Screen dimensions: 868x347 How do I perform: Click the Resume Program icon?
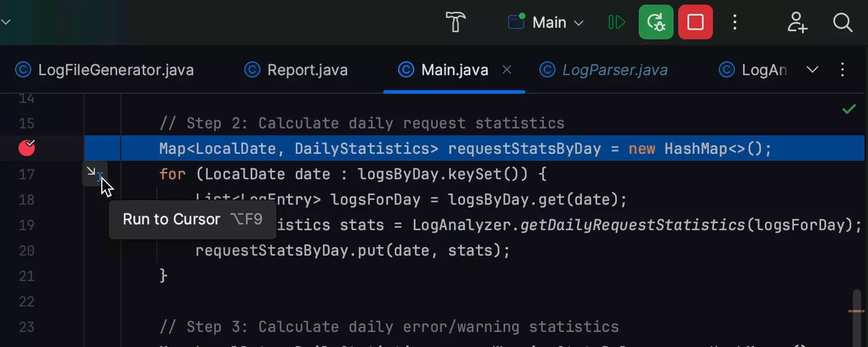pos(616,23)
